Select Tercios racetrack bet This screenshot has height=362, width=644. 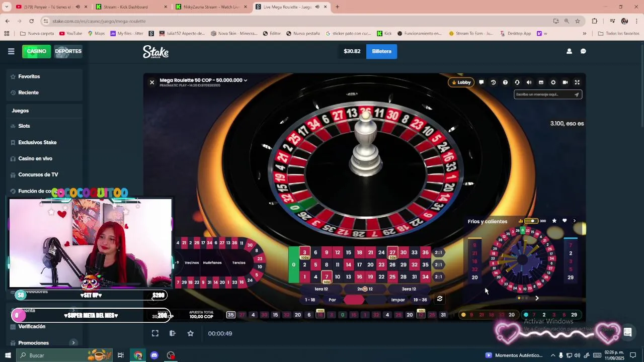pyautogui.click(x=238, y=263)
